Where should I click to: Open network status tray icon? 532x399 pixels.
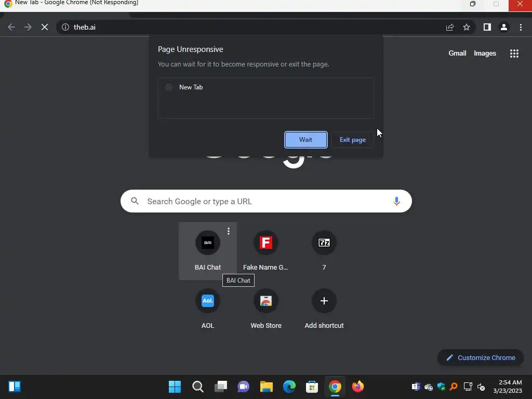[468, 387]
